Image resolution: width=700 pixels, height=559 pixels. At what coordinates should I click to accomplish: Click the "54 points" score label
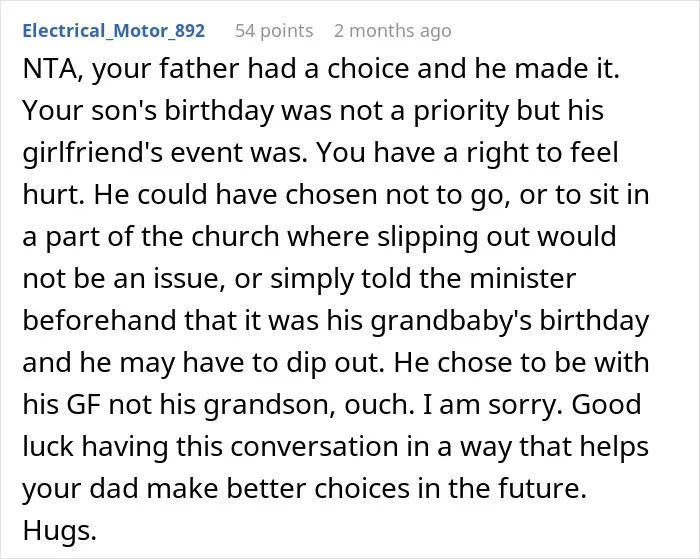pyautogui.click(x=274, y=31)
